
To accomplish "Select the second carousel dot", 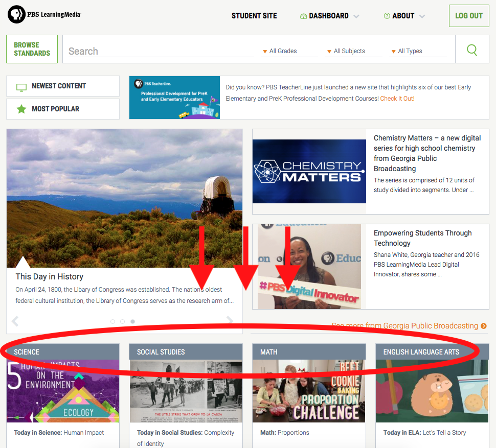I will (122, 321).
